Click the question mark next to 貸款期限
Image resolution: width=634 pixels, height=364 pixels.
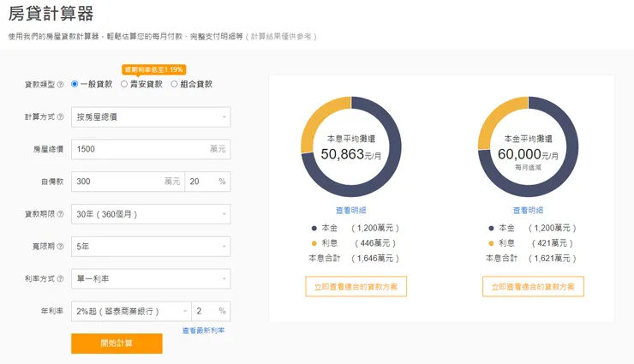pos(60,213)
